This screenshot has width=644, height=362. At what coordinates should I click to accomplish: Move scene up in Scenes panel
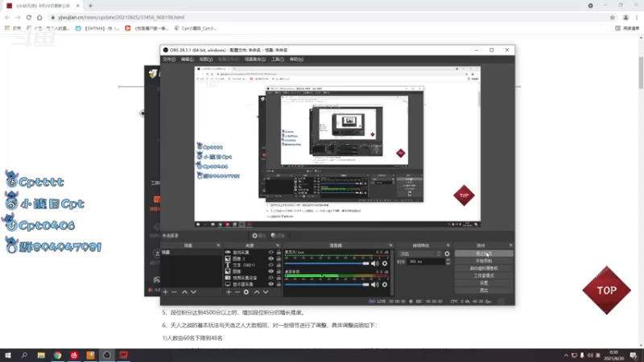185,292
